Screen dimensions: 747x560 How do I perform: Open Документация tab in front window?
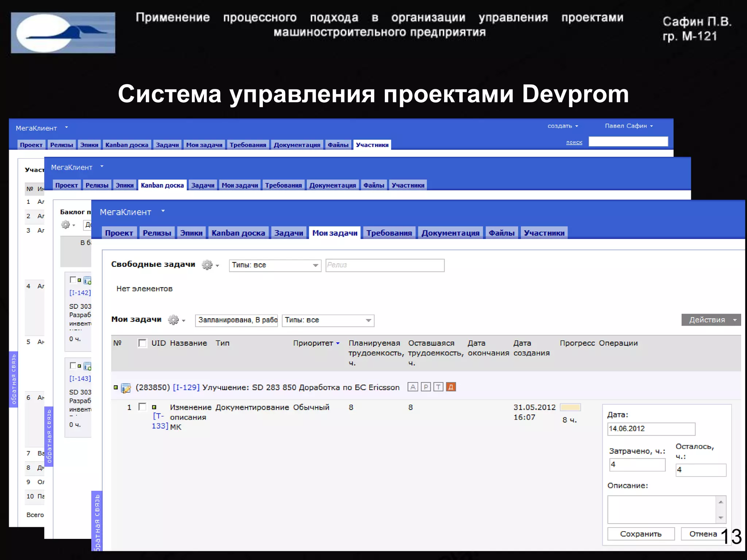click(450, 233)
